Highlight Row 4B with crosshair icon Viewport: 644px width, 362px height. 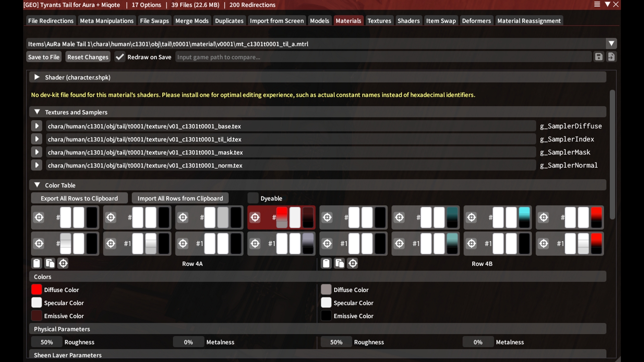pyautogui.click(x=353, y=263)
